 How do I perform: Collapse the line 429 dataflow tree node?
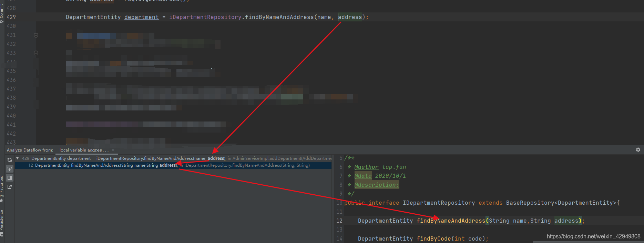coord(18,158)
